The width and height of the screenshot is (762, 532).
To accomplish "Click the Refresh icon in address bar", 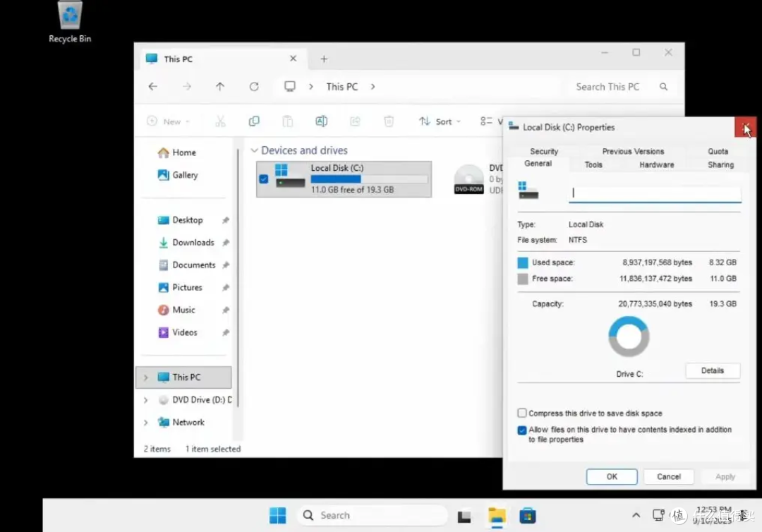I will pyautogui.click(x=254, y=87).
